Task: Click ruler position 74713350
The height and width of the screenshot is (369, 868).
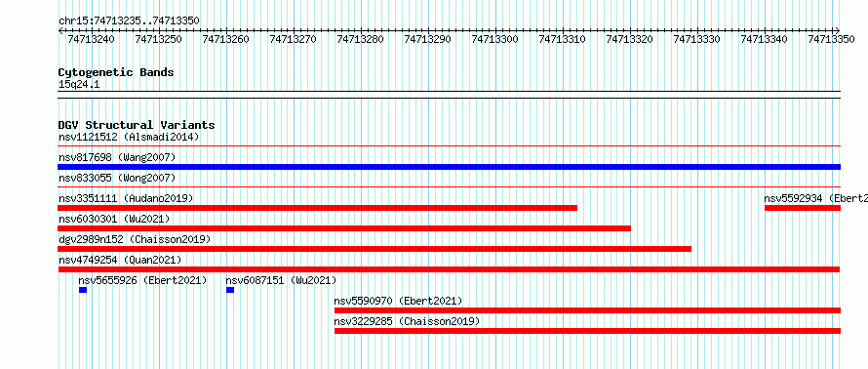Action: pyautogui.click(x=832, y=39)
